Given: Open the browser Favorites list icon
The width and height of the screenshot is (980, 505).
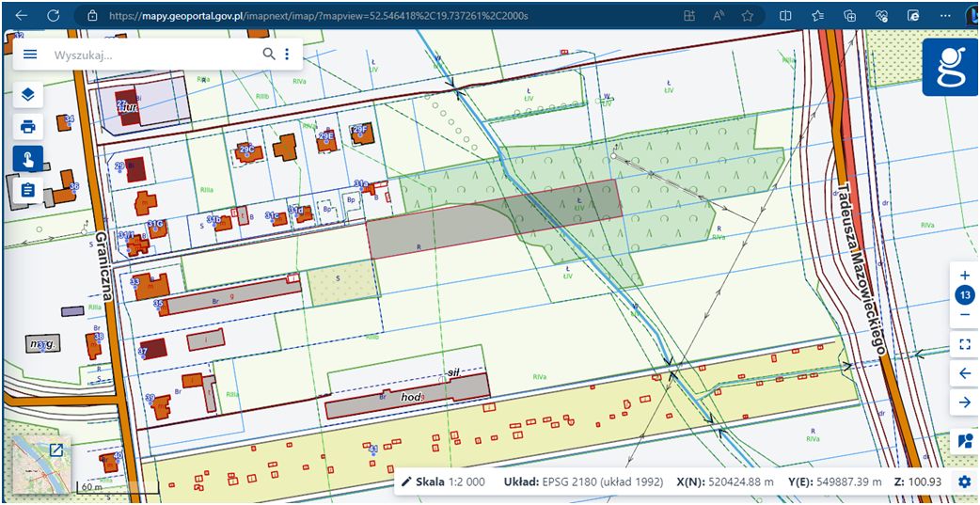Looking at the screenshot, I should tap(817, 15).
